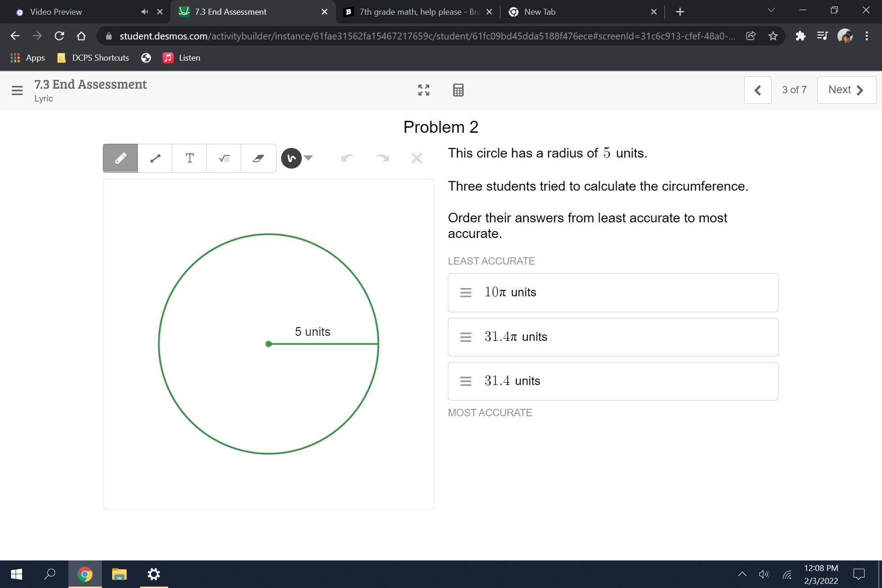Select the line drawing tool
The image size is (882, 588).
[x=155, y=158]
